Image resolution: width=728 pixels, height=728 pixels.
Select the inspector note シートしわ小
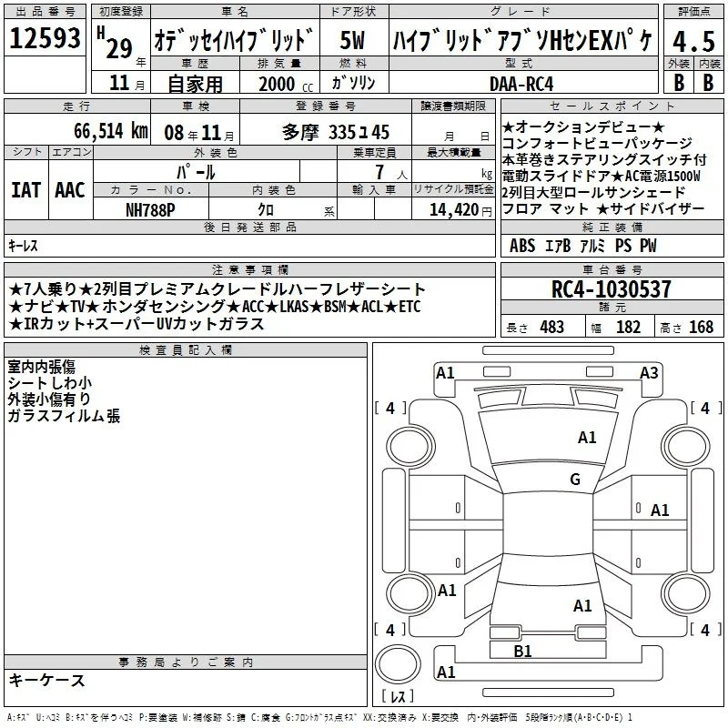50,382
